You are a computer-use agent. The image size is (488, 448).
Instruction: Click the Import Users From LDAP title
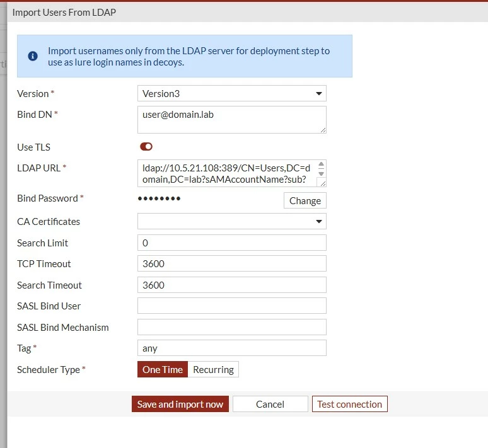(64, 13)
